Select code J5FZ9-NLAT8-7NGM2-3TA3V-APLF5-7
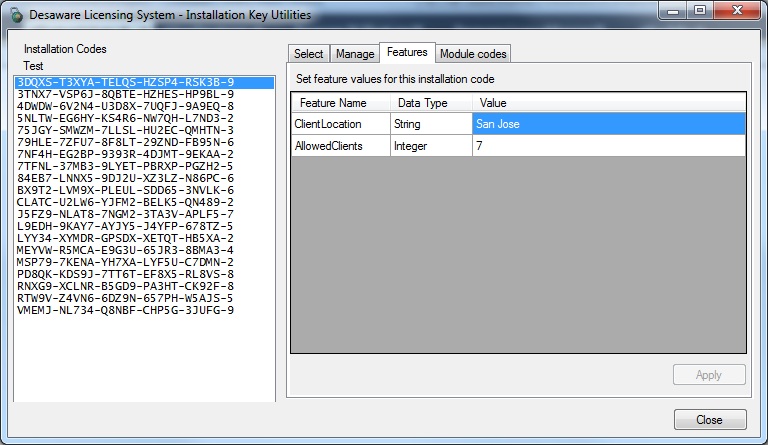 [x=144, y=214]
